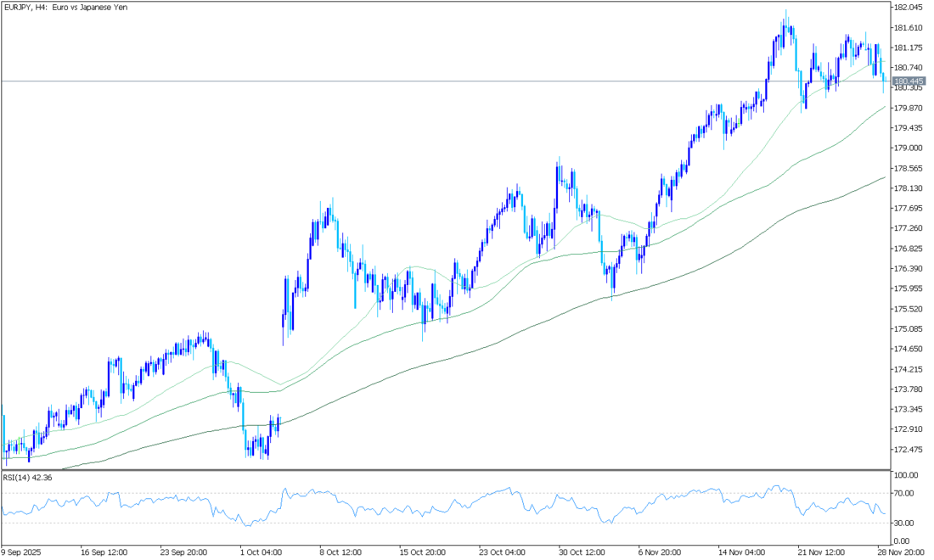The height and width of the screenshot is (560, 934).
Task: Select the 180.445 current price tag
Action: 908,81
